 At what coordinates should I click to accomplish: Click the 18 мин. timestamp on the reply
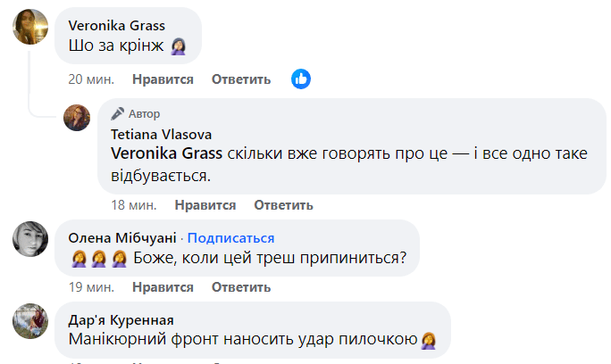[134, 205]
